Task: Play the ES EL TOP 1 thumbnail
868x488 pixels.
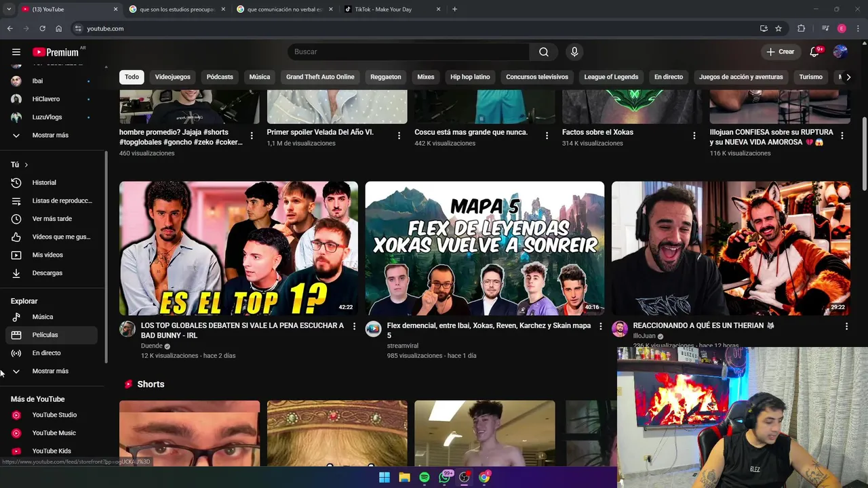Action: (x=239, y=248)
